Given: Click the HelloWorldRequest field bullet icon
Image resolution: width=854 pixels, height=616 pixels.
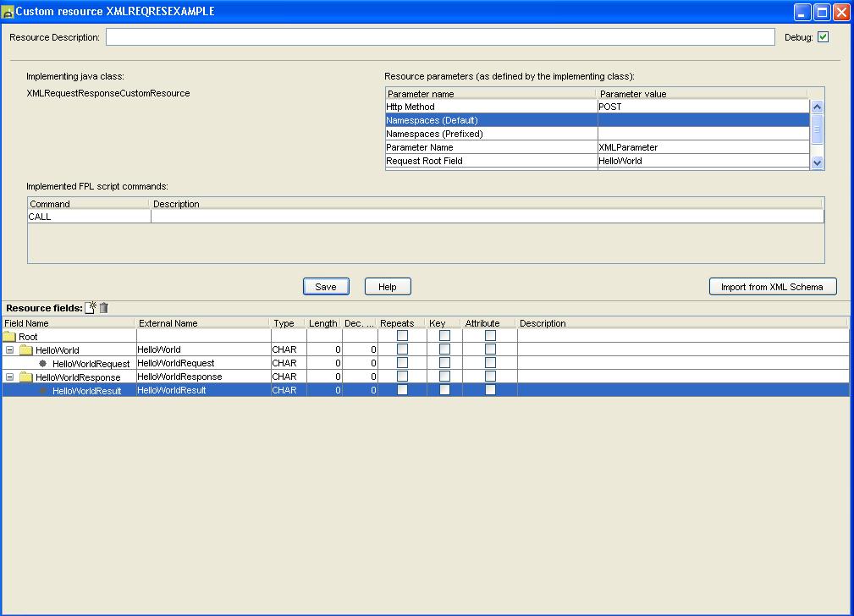Looking at the screenshot, I should 43,363.
